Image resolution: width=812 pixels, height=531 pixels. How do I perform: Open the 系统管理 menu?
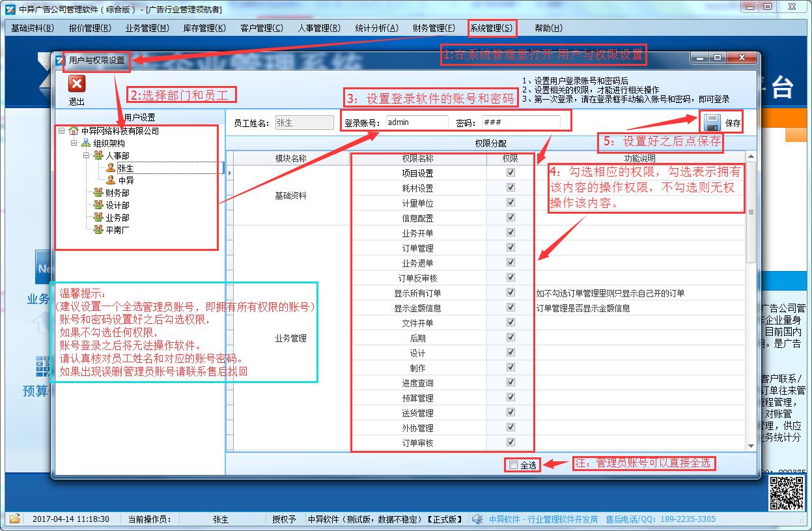click(491, 28)
